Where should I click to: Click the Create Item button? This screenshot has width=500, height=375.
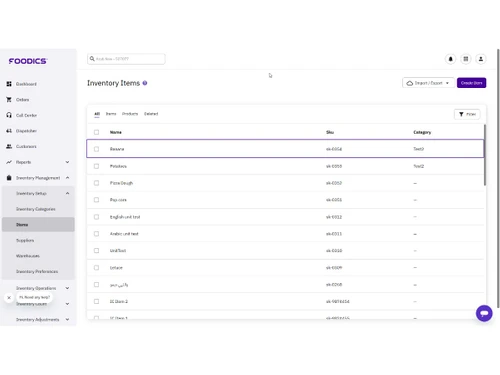click(x=471, y=83)
